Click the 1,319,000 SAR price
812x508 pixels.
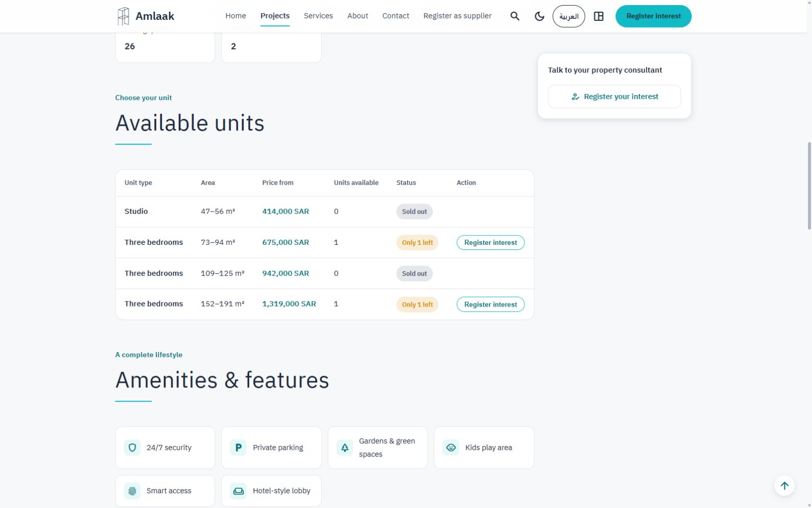289,304
